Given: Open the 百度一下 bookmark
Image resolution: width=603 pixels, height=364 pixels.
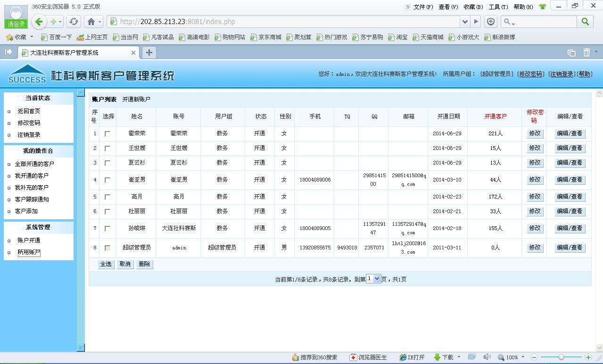Looking at the screenshot, I should [x=57, y=37].
